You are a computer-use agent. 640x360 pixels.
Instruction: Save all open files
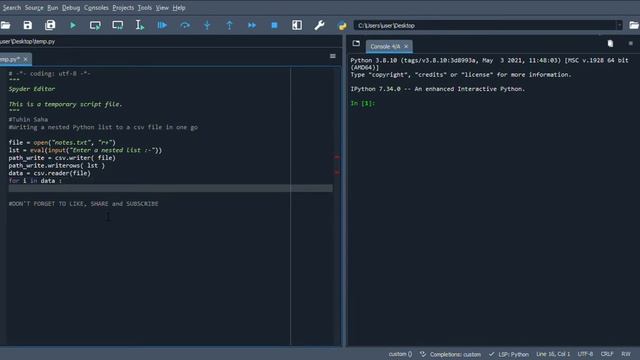(50, 25)
